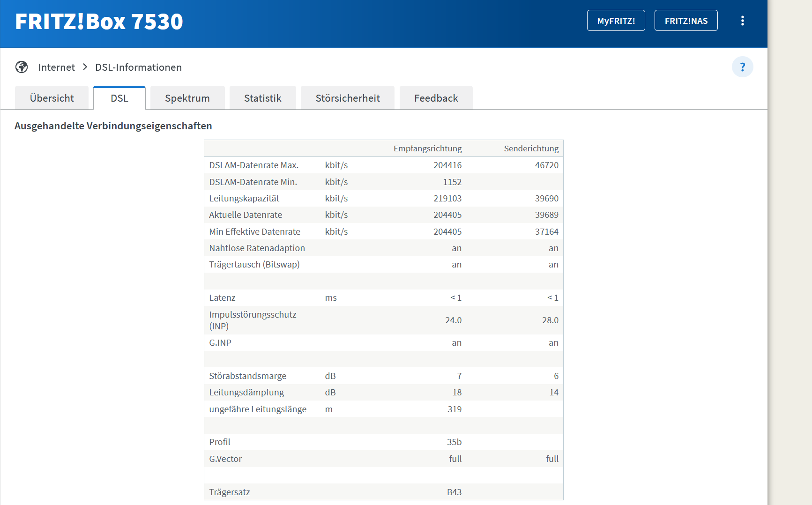
Task: Click the Aktuelle Datenrate row label
Action: coord(246,215)
